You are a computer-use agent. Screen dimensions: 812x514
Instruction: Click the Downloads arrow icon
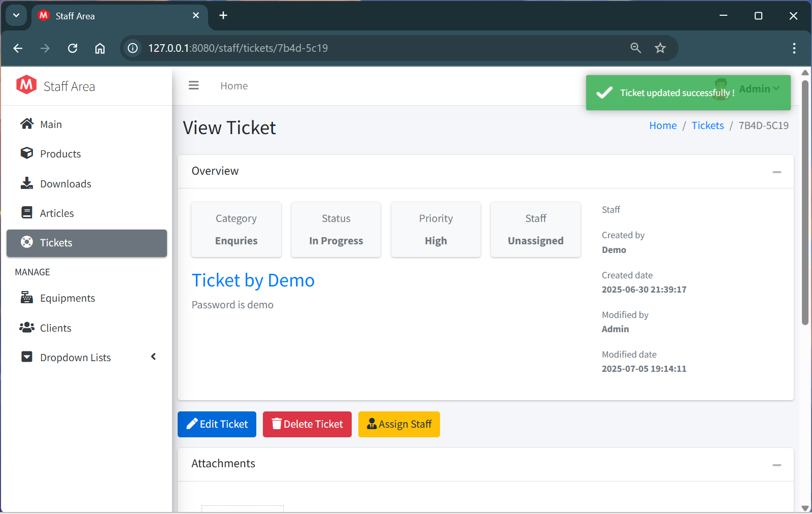[x=27, y=183]
